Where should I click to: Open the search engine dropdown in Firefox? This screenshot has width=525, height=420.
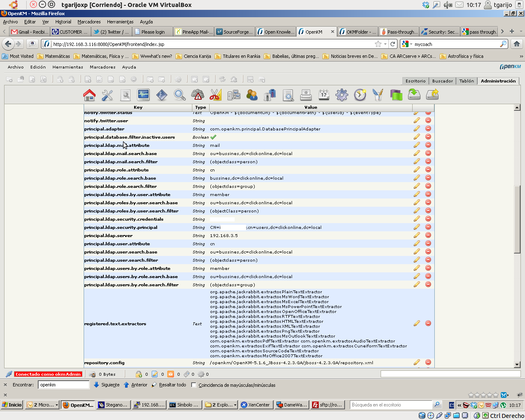coord(407,44)
